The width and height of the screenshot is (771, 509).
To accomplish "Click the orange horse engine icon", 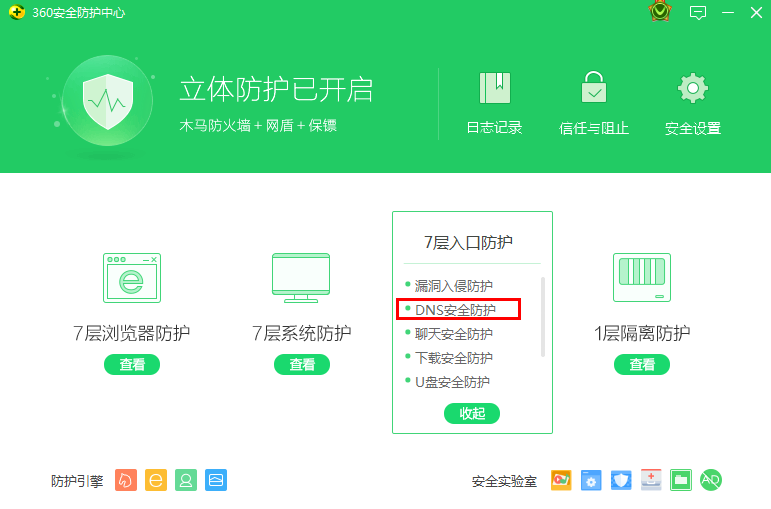I will click(126, 480).
